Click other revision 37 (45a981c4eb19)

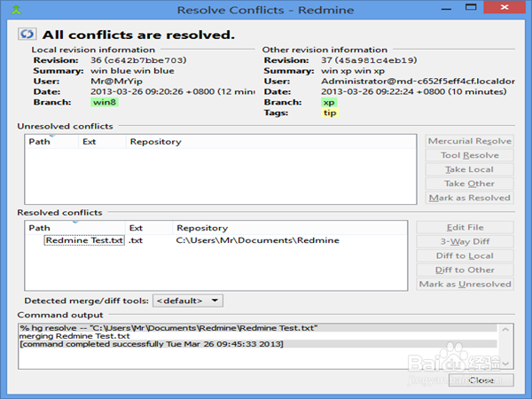[x=369, y=60]
